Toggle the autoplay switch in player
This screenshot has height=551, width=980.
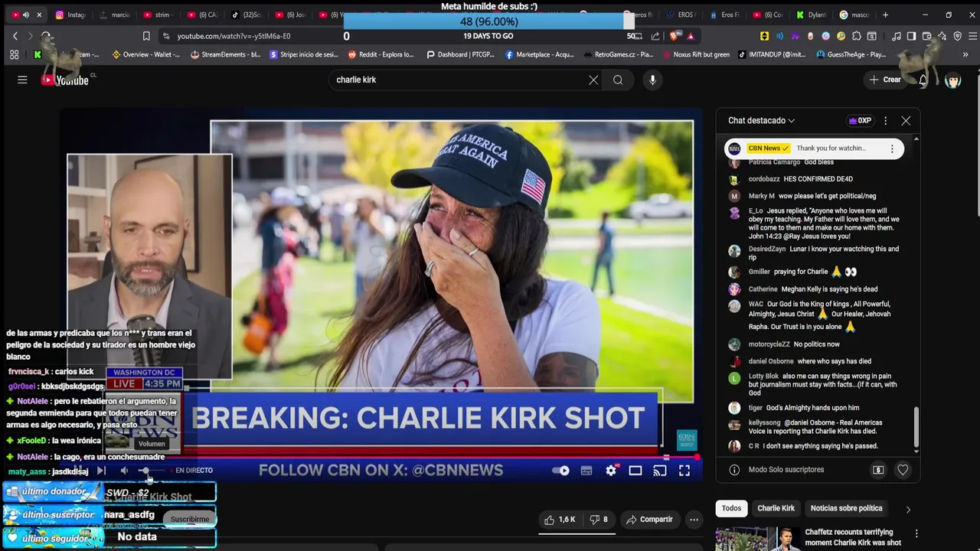(561, 471)
